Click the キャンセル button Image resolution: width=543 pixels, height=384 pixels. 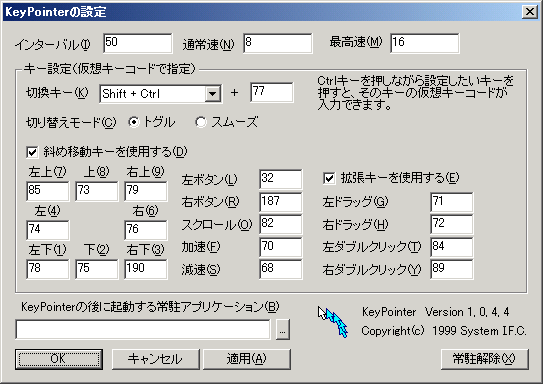(156, 359)
